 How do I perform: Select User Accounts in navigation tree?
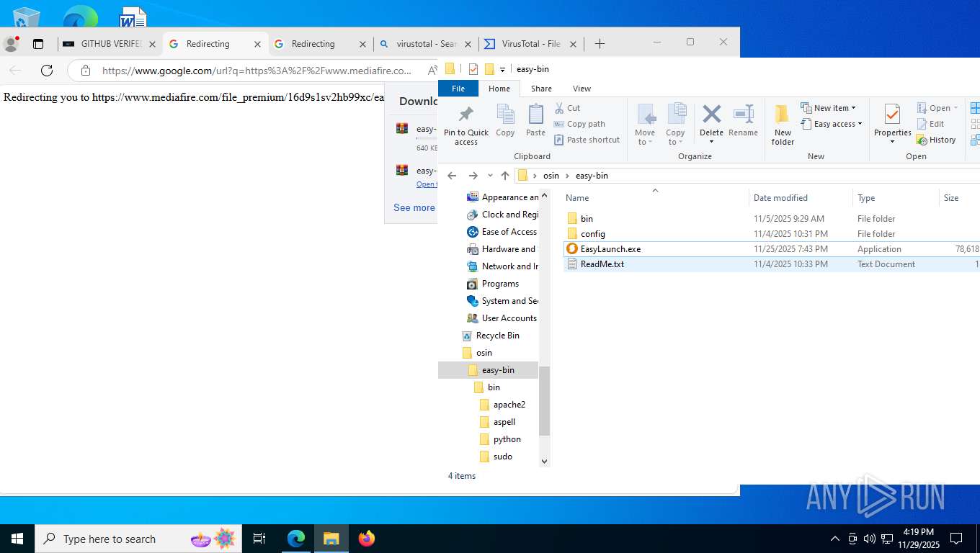click(509, 318)
